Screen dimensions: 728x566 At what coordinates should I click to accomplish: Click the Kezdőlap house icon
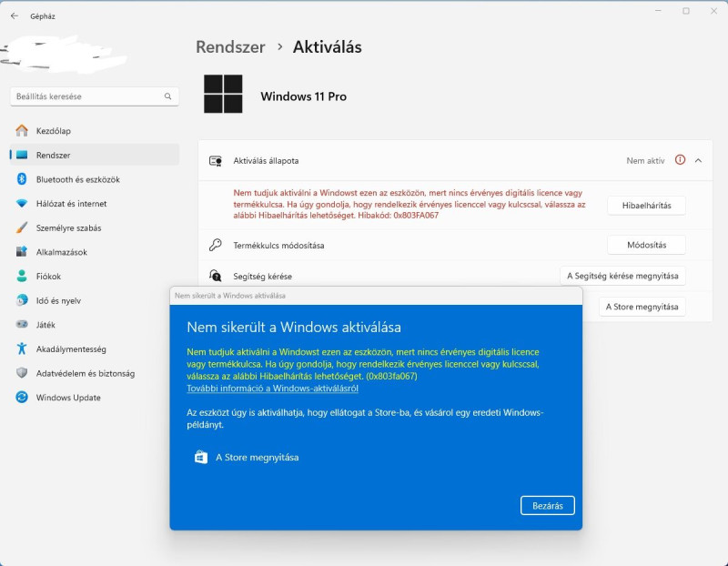coord(22,131)
